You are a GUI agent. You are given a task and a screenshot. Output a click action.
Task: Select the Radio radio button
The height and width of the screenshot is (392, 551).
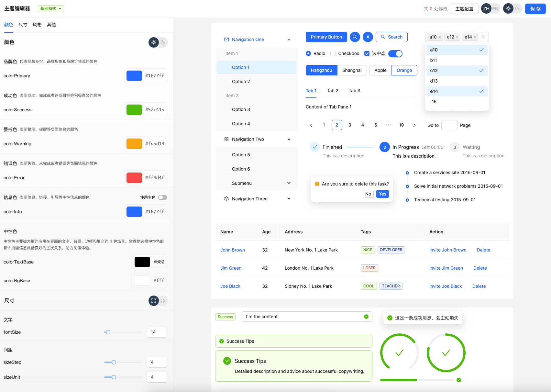308,53
